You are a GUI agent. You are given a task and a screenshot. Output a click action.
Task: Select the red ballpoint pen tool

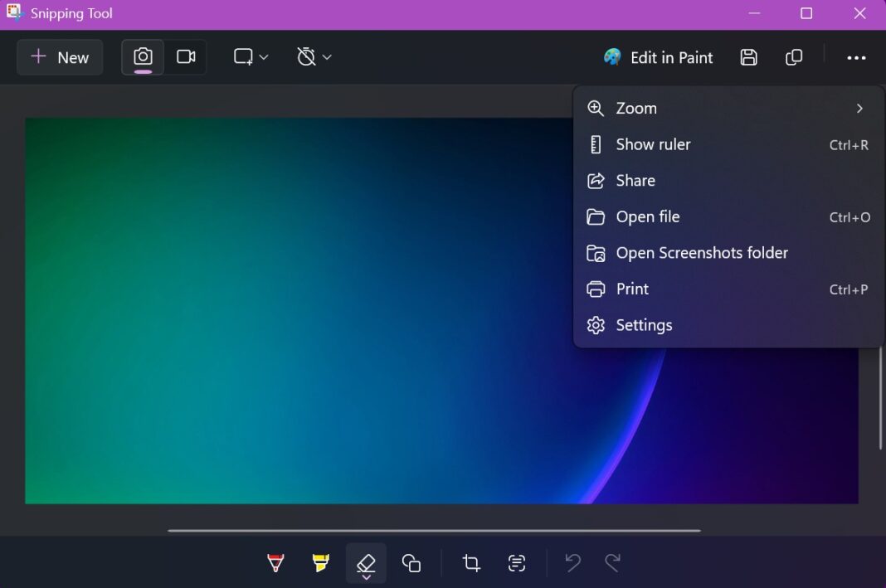coord(275,562)
